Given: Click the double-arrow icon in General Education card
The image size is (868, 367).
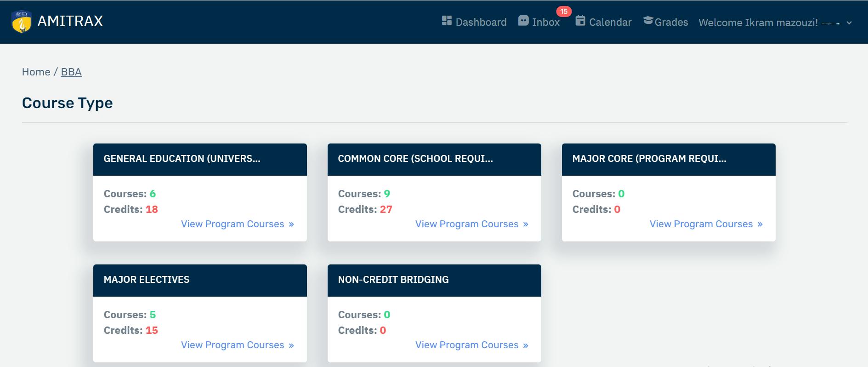Looking at the screenshot, I should pos(291,224).
